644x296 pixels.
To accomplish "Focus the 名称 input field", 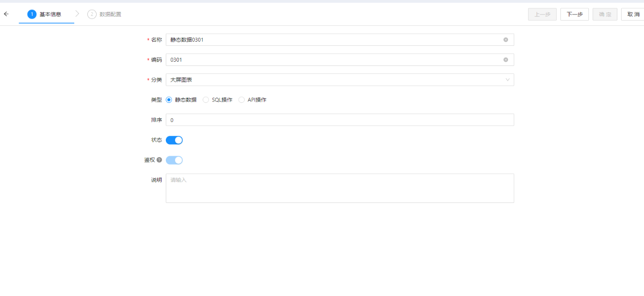I will [x=340, y=40].
